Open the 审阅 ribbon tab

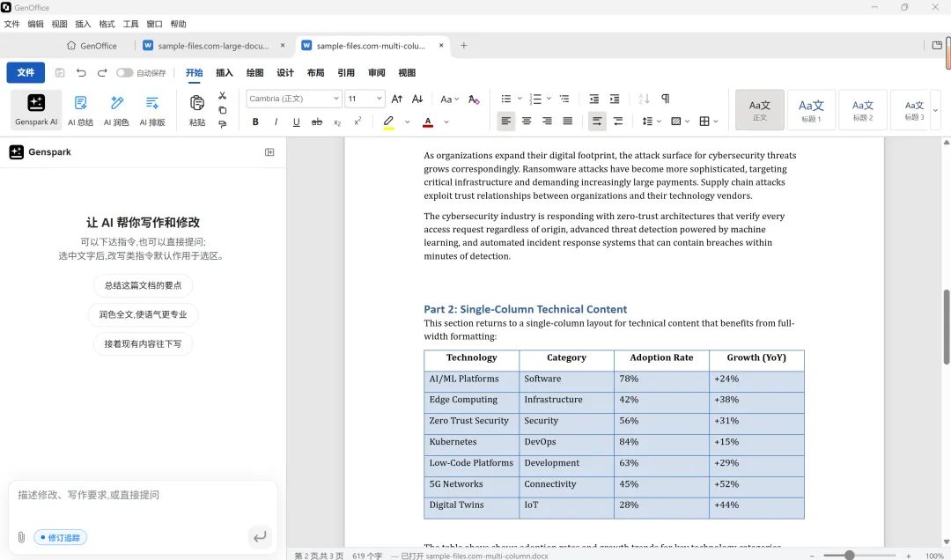[377, 73]
